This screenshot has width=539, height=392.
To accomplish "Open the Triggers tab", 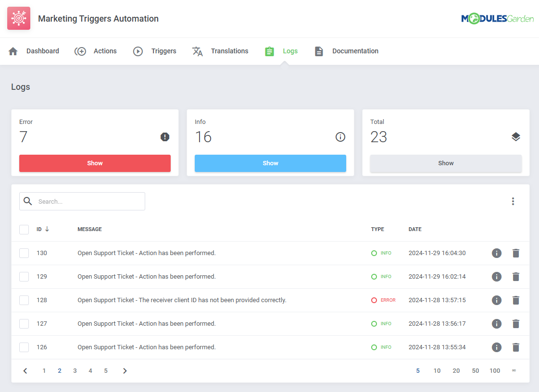I will 155,51.
